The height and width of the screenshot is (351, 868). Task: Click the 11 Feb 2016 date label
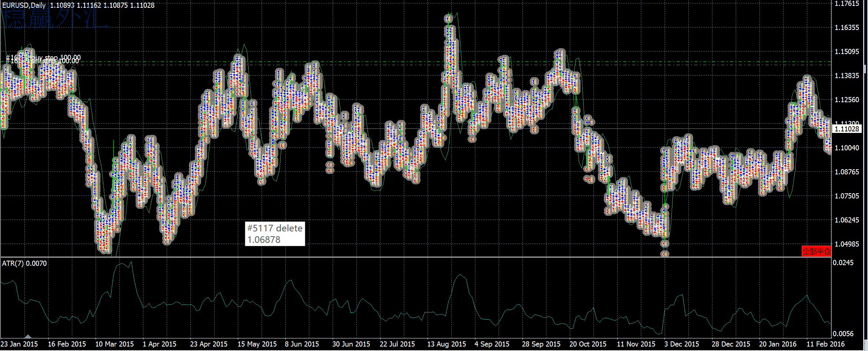(826, 344)
